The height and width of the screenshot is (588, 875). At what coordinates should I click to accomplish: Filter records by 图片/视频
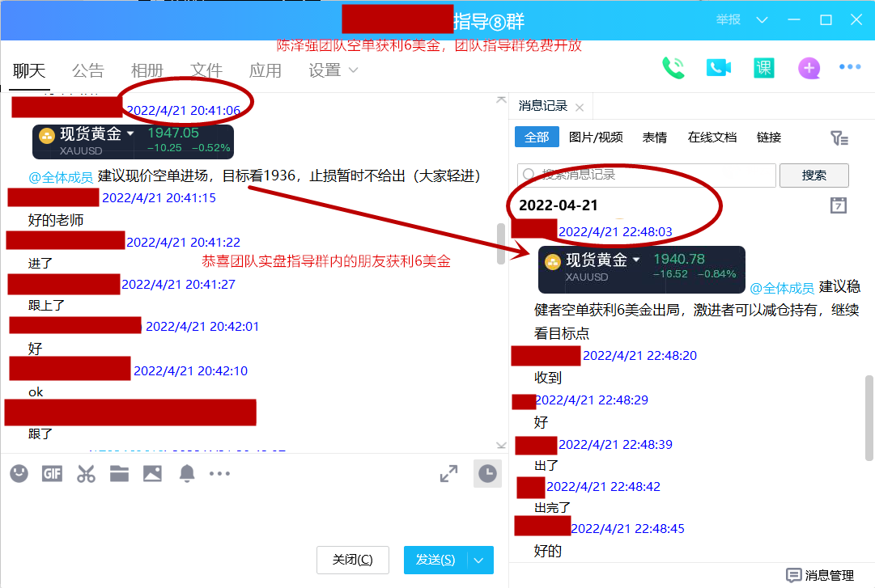pyautogui.click(x=596, y=137)
